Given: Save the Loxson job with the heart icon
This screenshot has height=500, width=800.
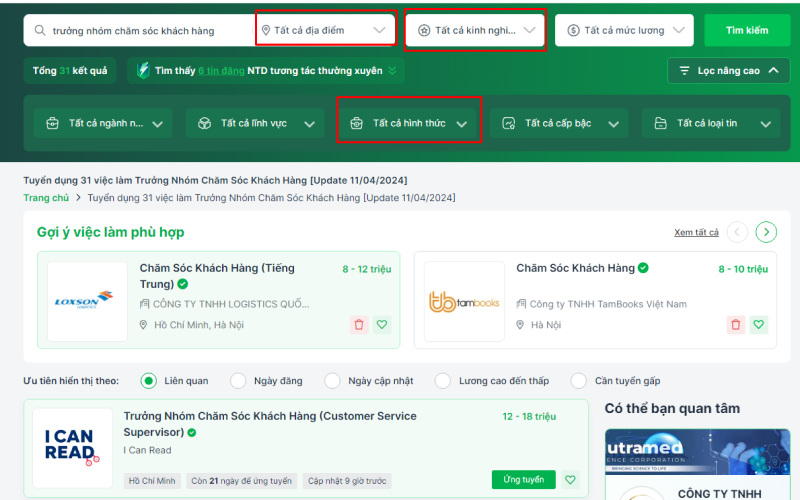Looking at the screenshot, I should (382, 324).
